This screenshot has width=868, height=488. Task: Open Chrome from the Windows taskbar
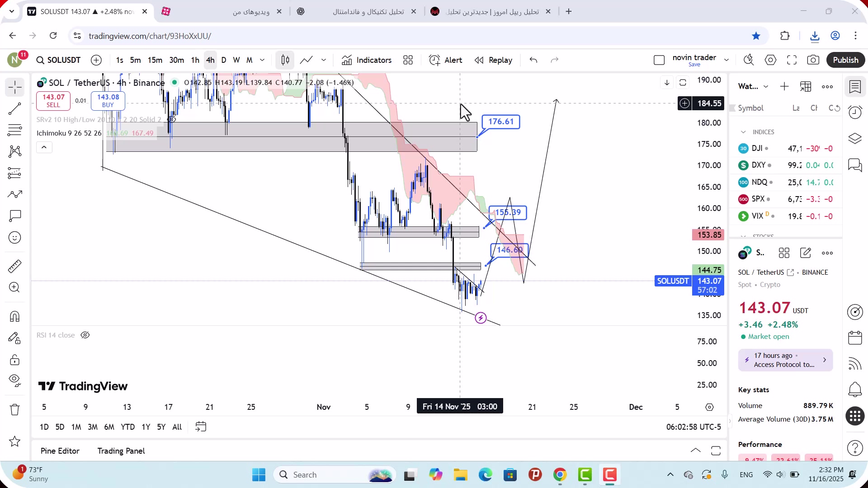pos(560,475)
